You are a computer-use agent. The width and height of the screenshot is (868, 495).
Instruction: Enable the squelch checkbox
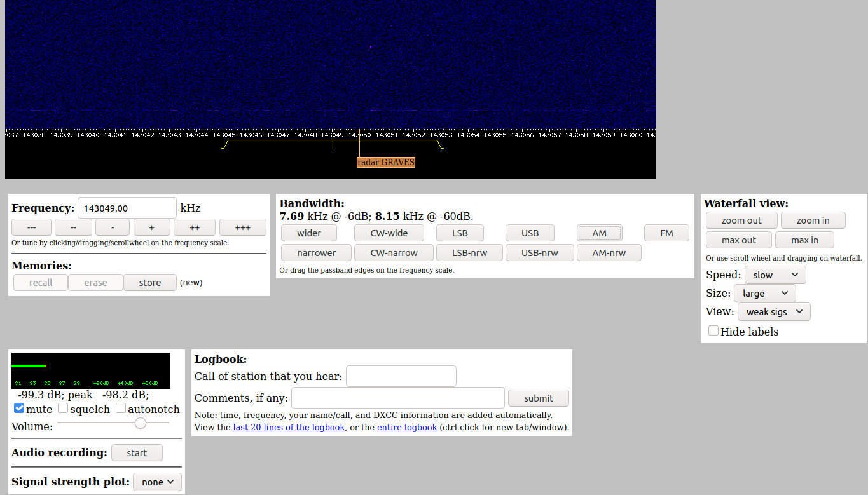[x=63, y=409]
